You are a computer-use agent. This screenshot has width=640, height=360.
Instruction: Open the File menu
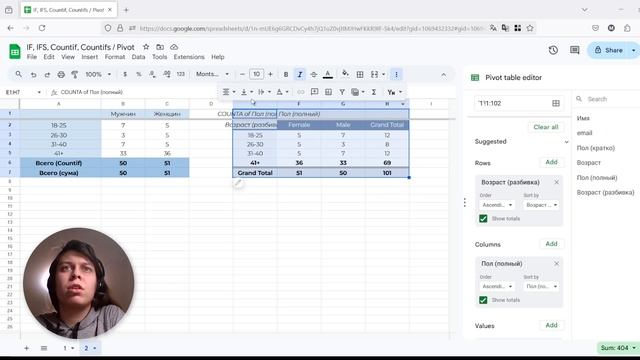coord(32,57)
